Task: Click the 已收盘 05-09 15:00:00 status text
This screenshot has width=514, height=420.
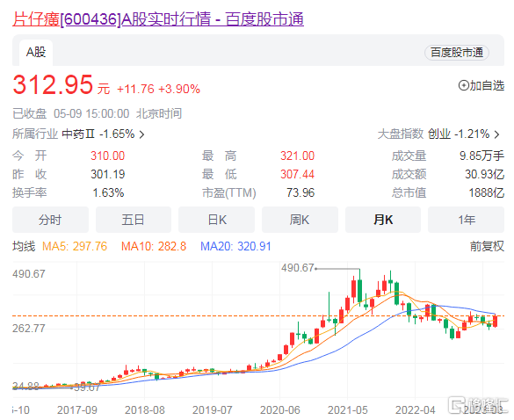Action: (71, 113)
